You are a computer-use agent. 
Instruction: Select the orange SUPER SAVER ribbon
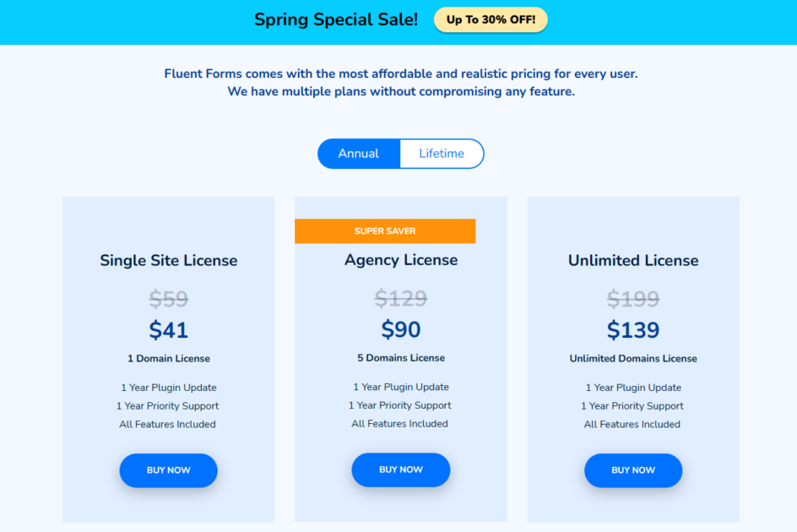385,231
